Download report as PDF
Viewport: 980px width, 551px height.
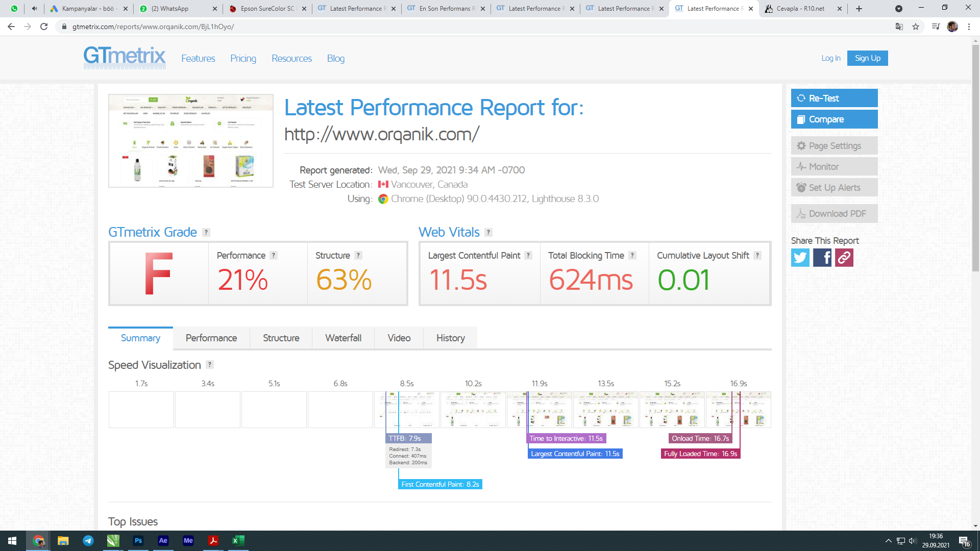(835, 213)
